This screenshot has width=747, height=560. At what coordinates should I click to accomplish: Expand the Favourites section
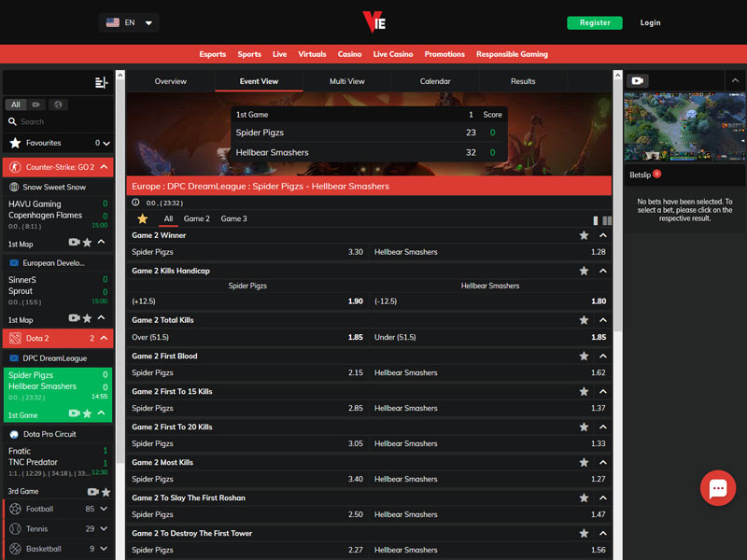tap(106, 143)
